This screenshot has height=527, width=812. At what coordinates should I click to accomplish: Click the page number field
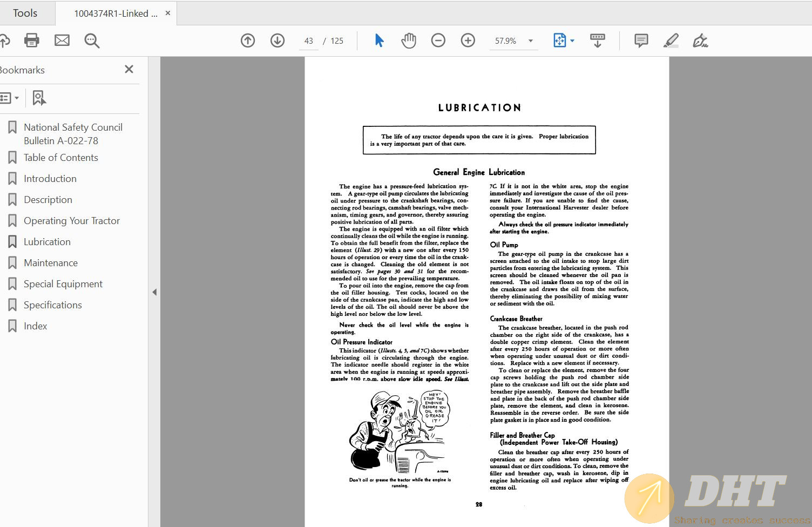pyautogui.click(x=309, y=41)
